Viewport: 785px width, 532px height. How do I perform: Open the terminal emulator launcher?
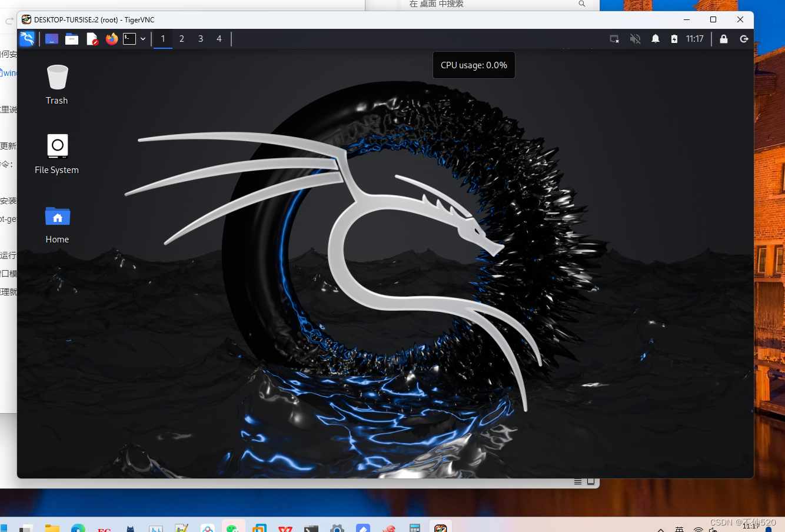129,39
